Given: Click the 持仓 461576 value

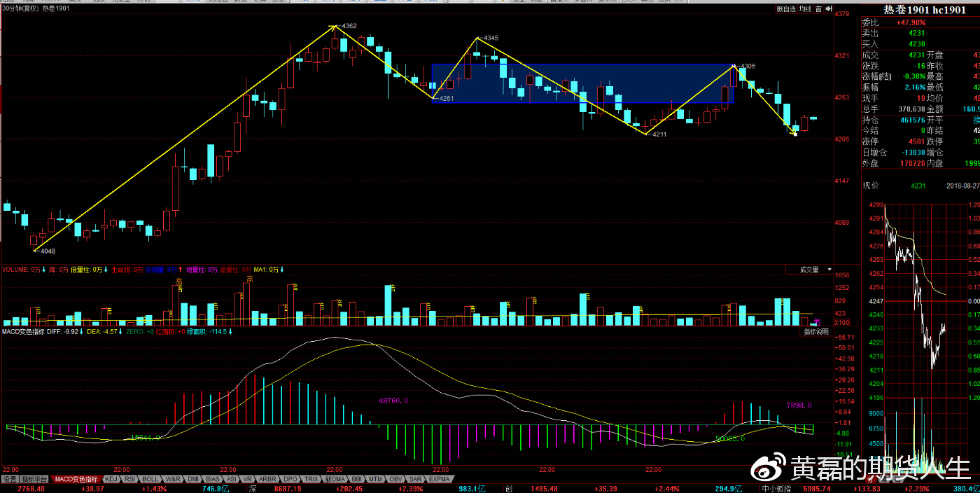Looking at the screenshot, I should click(x=913, y=120).
